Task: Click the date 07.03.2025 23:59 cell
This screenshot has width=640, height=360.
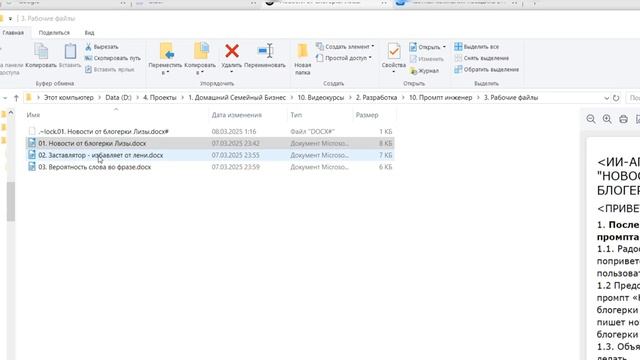Action: 236,167
